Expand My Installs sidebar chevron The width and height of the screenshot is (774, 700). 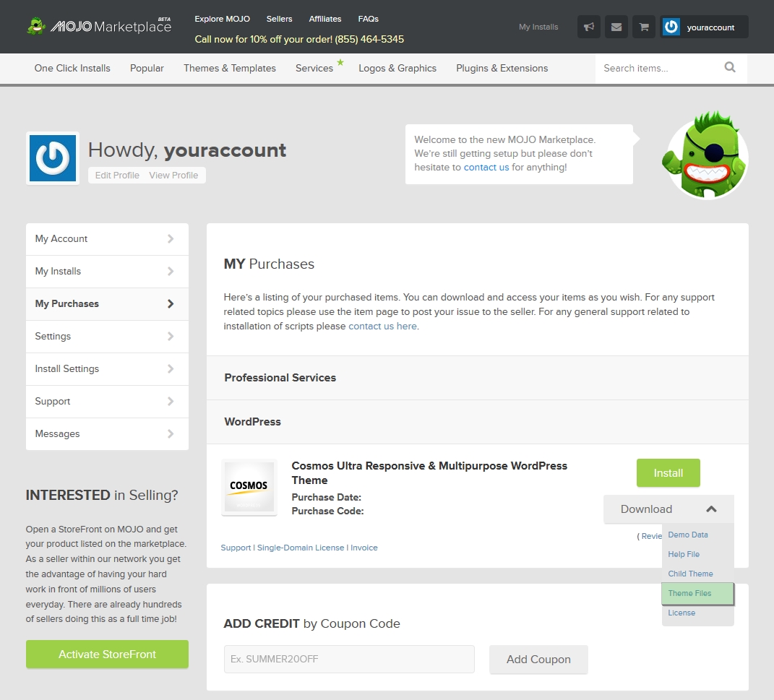tap(171, 272)
